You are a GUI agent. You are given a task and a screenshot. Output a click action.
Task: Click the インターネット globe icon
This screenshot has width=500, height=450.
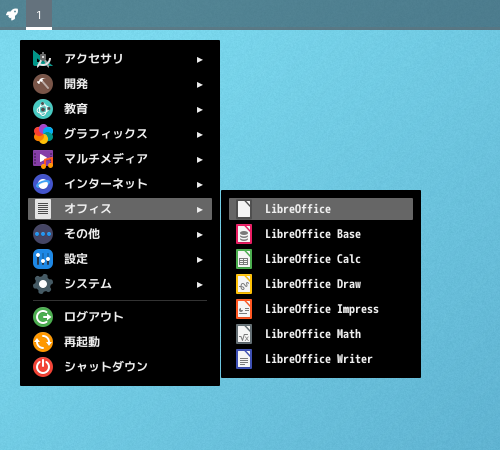43,184
